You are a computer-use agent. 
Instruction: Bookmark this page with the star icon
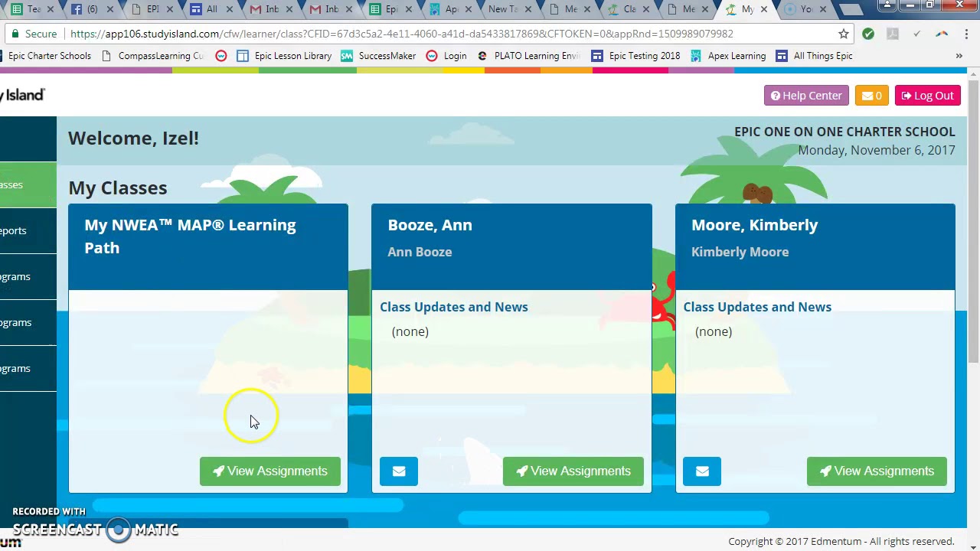point(844,34)
